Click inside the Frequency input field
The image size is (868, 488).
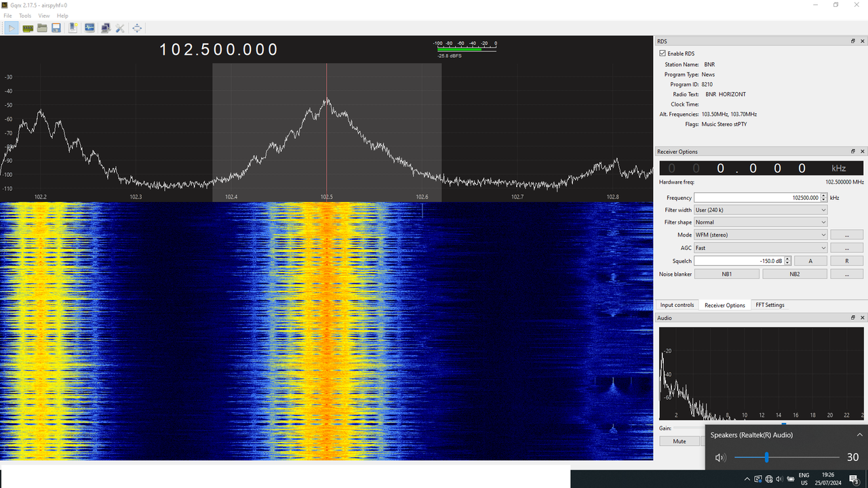757,198
